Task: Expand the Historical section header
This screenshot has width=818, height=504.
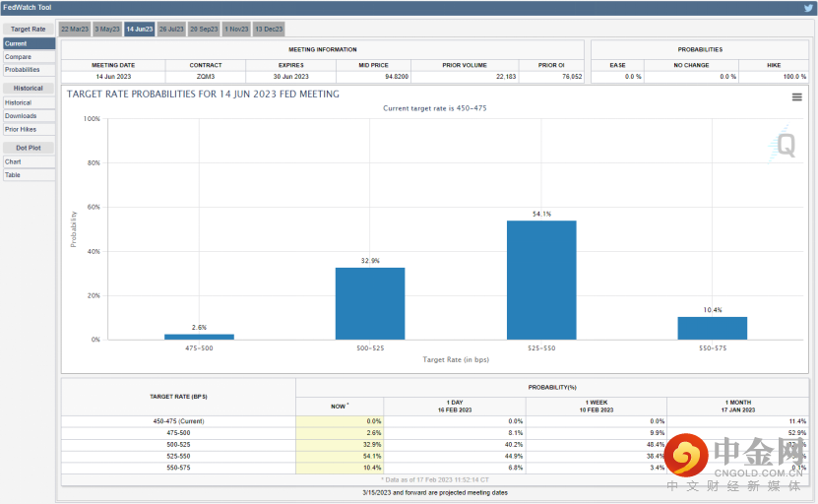Action: [28, 89]
